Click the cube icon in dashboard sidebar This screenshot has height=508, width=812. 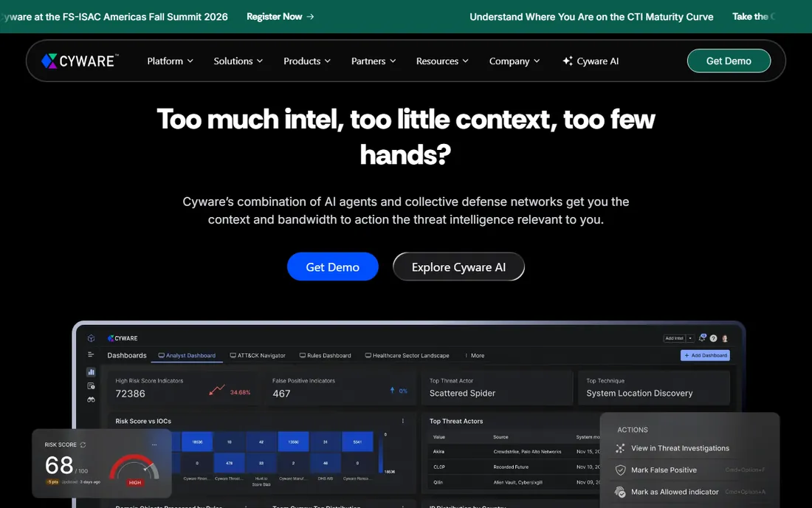(91, 338)
